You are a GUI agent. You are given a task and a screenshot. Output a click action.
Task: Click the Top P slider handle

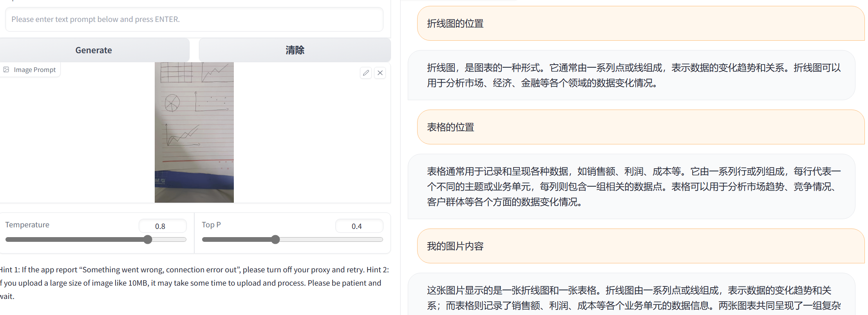tap(275, 239)
